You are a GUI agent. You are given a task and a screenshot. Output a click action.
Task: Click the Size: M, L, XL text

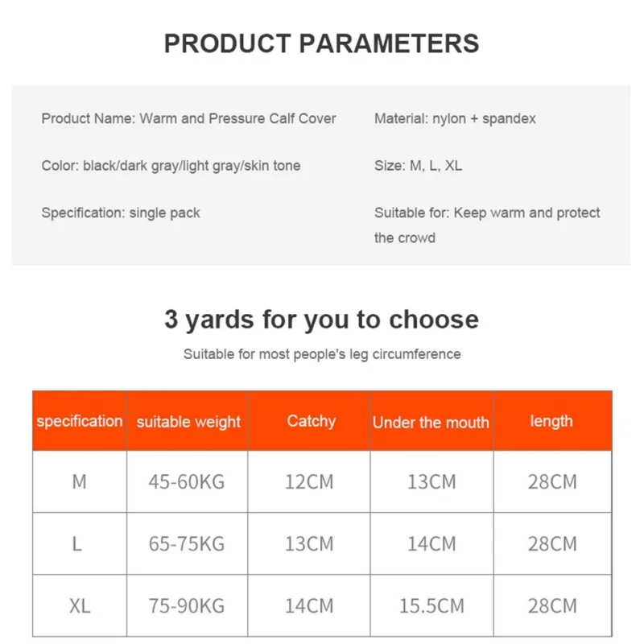[x=418, y=166]
